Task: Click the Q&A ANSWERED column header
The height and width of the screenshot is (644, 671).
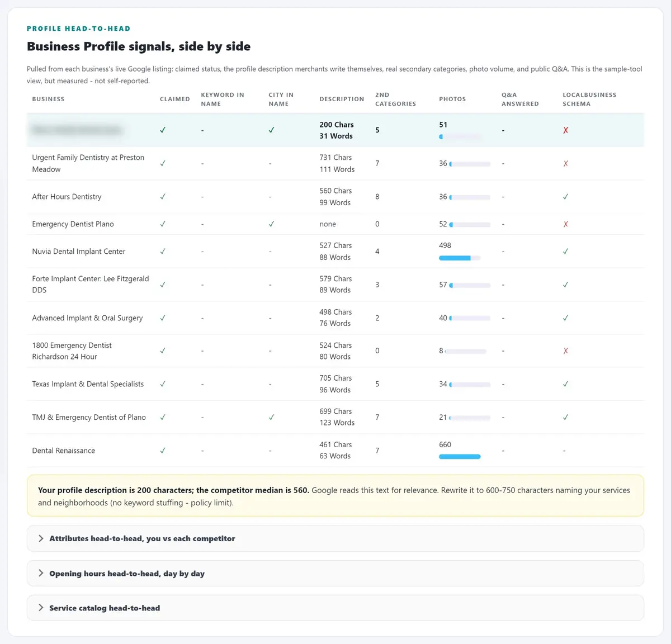Action: click(x=520, y=99)
